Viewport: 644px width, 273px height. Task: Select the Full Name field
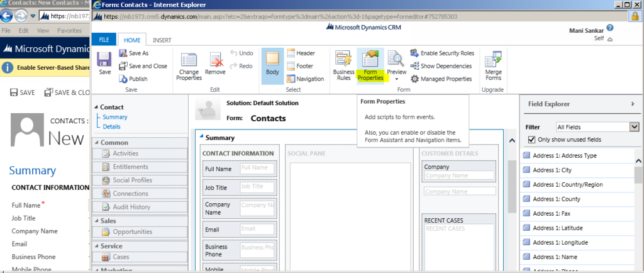238,169
